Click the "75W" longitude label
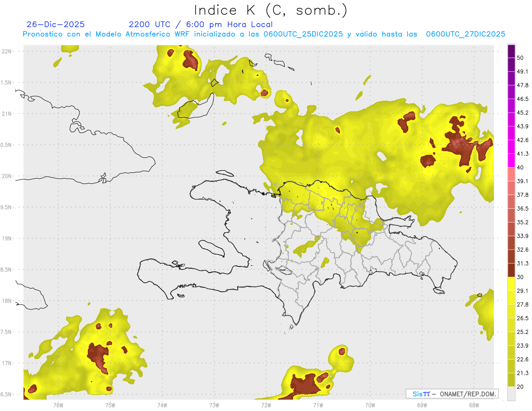This screenshot has width=532, height=411. point(110,405)
